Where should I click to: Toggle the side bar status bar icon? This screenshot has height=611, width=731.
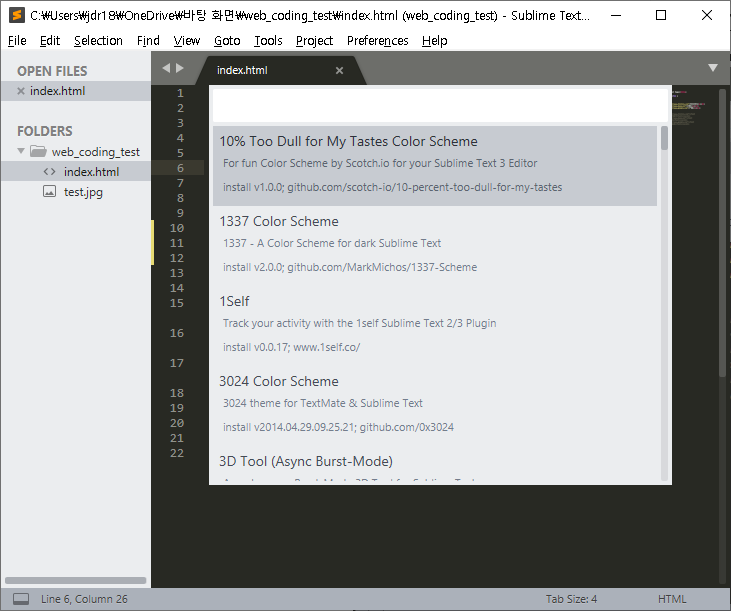click(x=21, y=599)
